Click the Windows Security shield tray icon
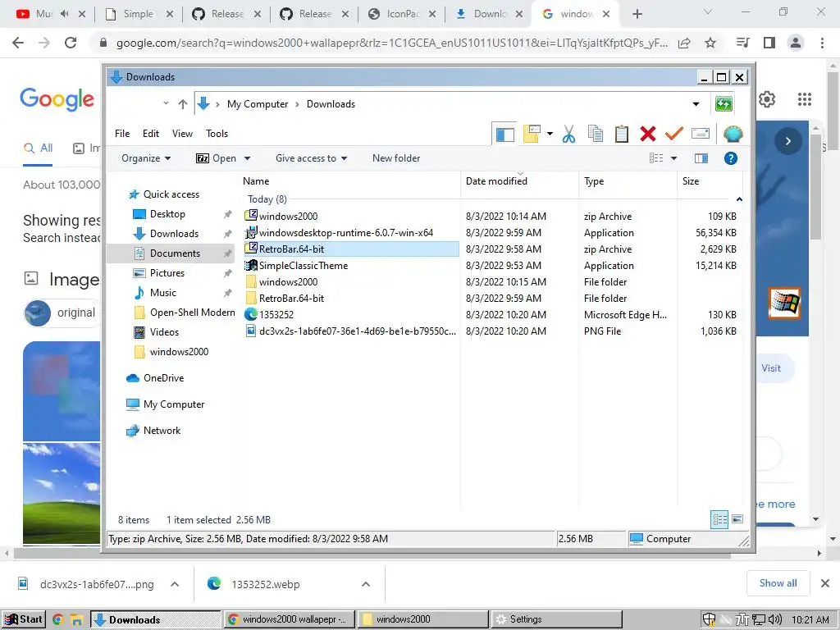The image size is (840, 630). tap(709, 619)
